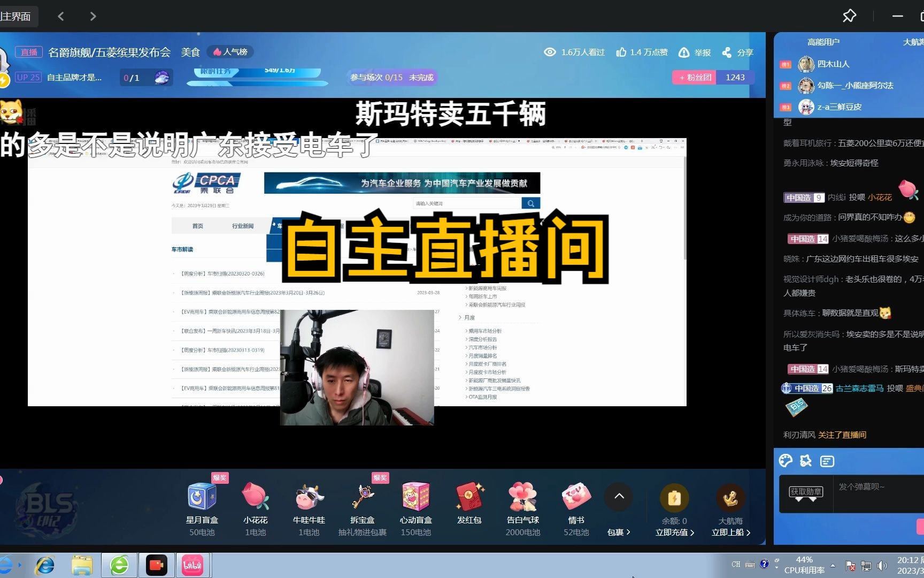Open Internet Explorer from taskbar
This screenshot has height=578, width=924.
(45, 565)
